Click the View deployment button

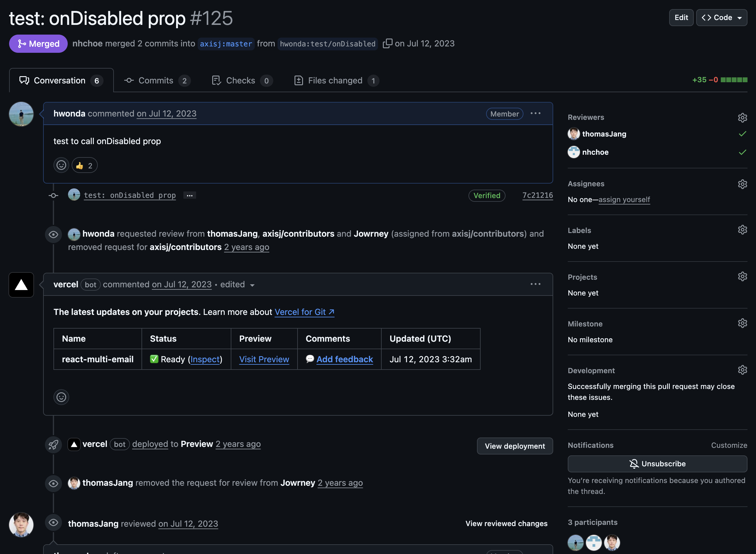point(514,446)
